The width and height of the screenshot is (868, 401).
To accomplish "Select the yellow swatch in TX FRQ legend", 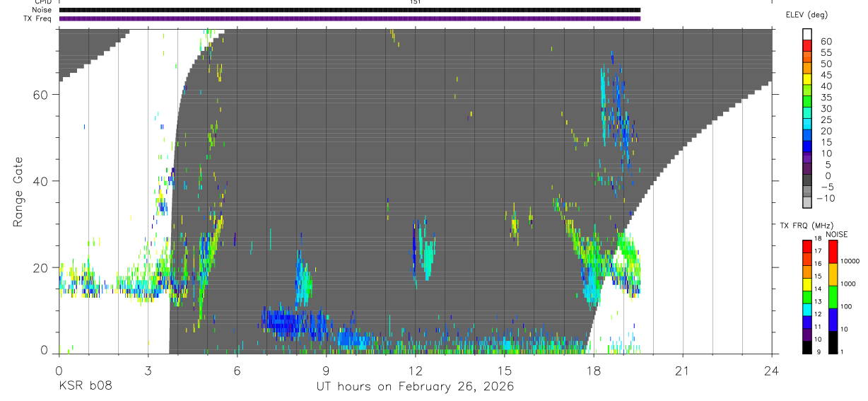I will point(807,284).
